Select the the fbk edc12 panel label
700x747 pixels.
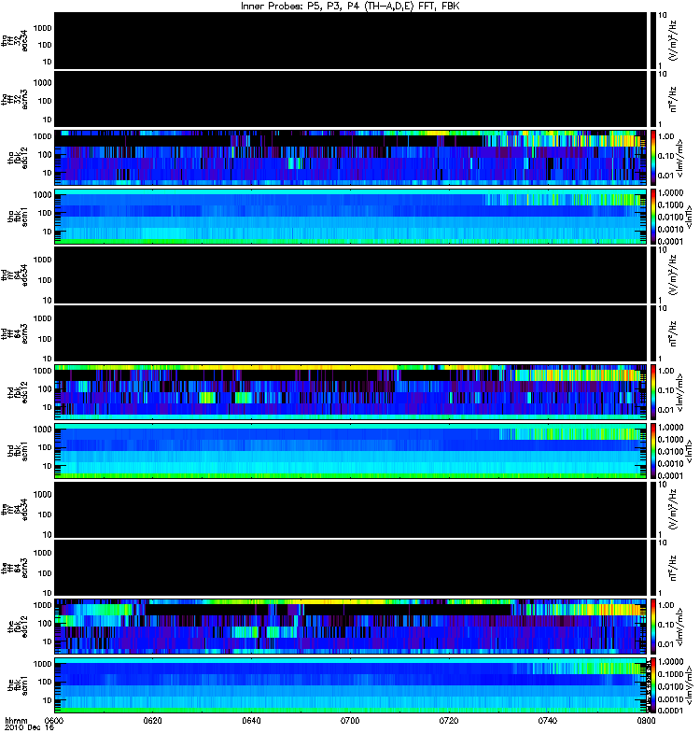(18, 627)
